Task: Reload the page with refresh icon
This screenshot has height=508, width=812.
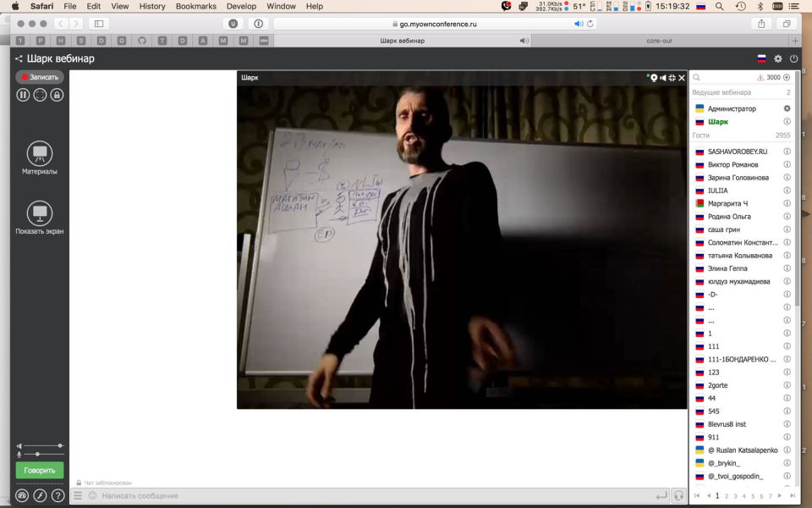Action: [x=590, y=24]
